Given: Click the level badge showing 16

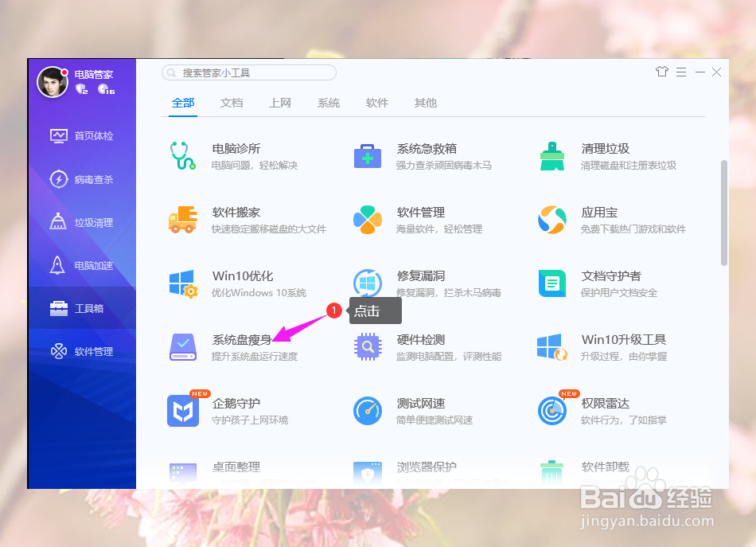Looking at the screenshot, I should click(106, 89).
